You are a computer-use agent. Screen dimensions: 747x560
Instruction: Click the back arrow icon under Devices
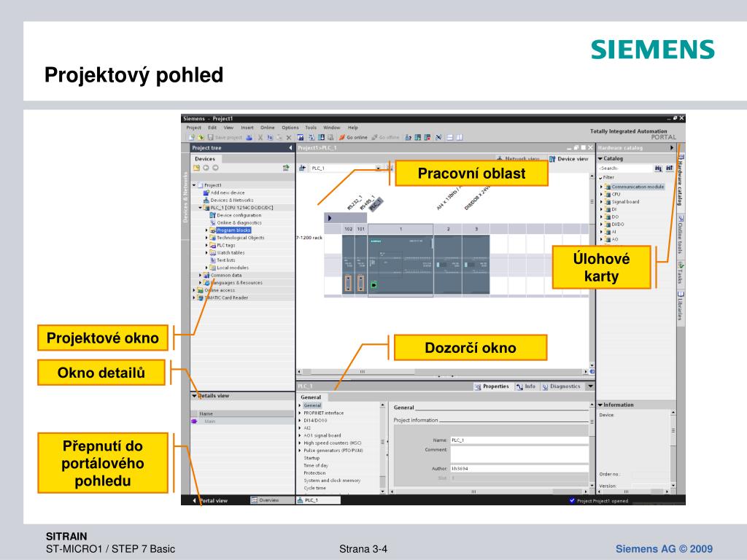[x=206, y=168]
